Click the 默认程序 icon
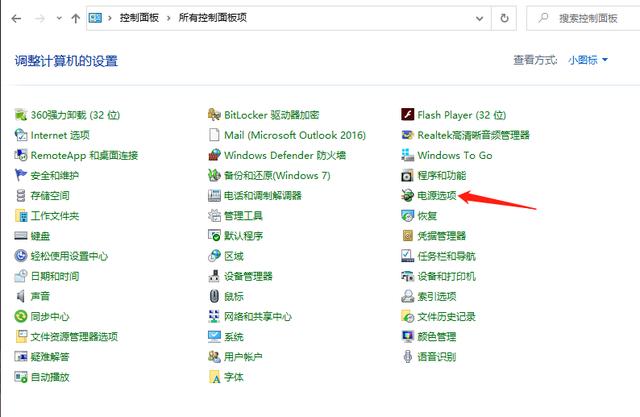The width and height of the screenshot is (640, 417). 214,236
